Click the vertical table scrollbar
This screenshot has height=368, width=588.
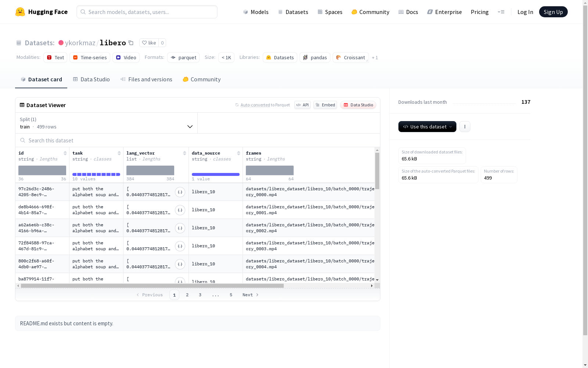[x=377, y=171]
